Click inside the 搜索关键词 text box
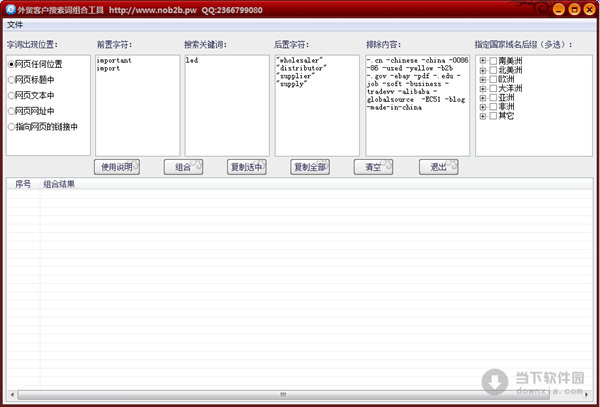 (226, 105)
